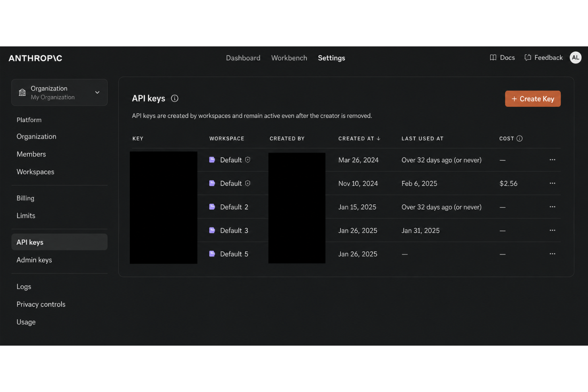Open the Workspaces page
This screenshot has width=588, height=392.
35,172
